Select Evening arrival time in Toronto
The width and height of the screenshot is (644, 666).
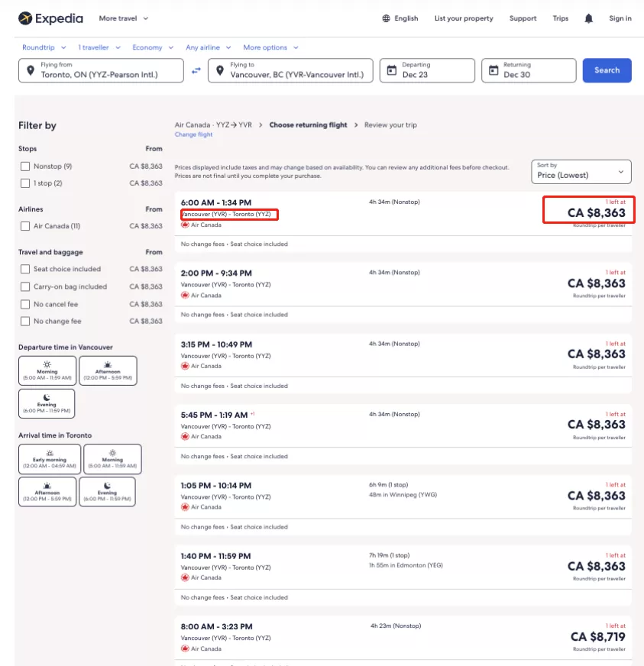[107, 492]
